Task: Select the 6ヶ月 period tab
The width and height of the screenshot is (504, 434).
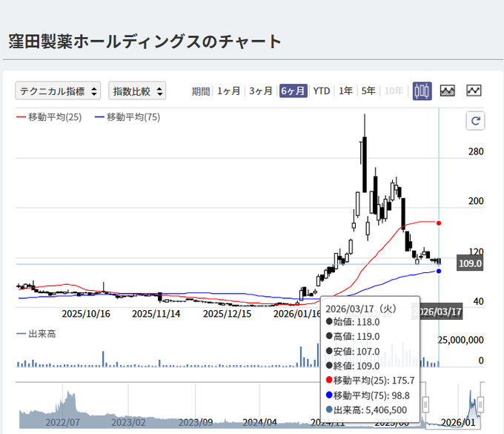Action: coord(294,91)
